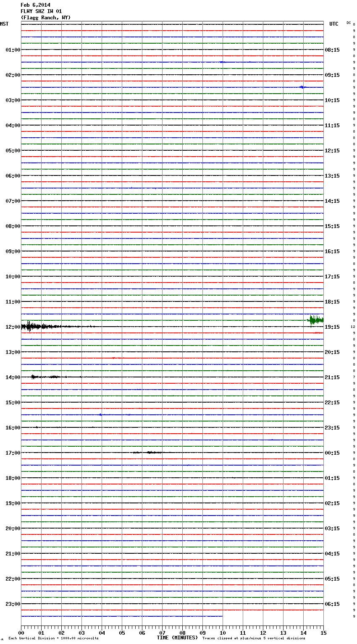Image resolution: width=357 pixels, height=644 pixels.
Task: Click the 02:15 UTC time label
Action: (332, 503)
